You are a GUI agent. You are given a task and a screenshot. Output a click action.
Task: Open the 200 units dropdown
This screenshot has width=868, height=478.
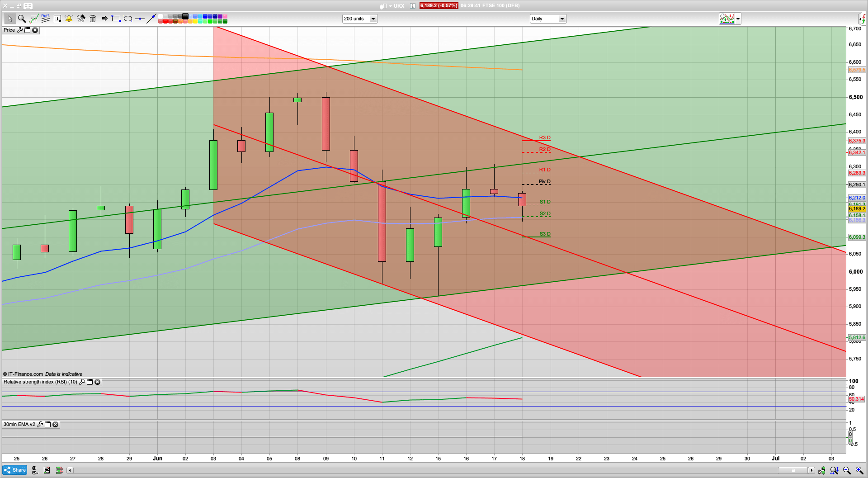(x=360, y=19)
